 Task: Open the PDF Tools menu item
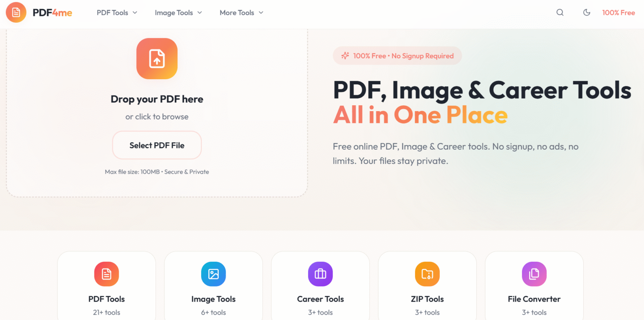coord(112,13)
